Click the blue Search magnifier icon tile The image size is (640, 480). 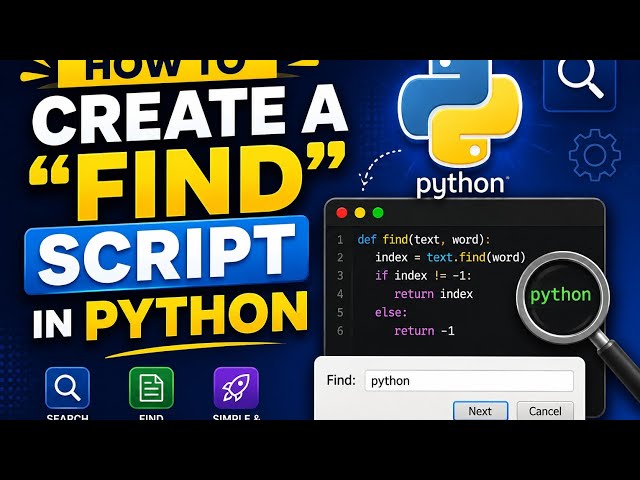[67, 388]
